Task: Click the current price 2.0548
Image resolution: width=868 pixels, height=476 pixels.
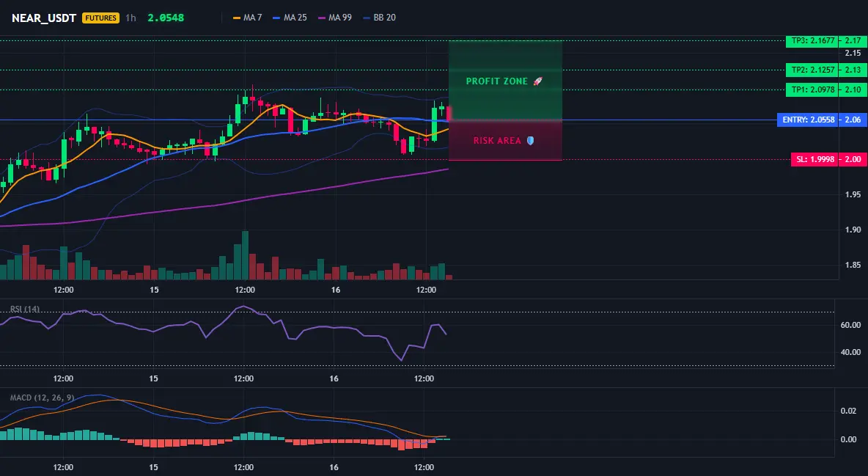Action: (166, 18)
